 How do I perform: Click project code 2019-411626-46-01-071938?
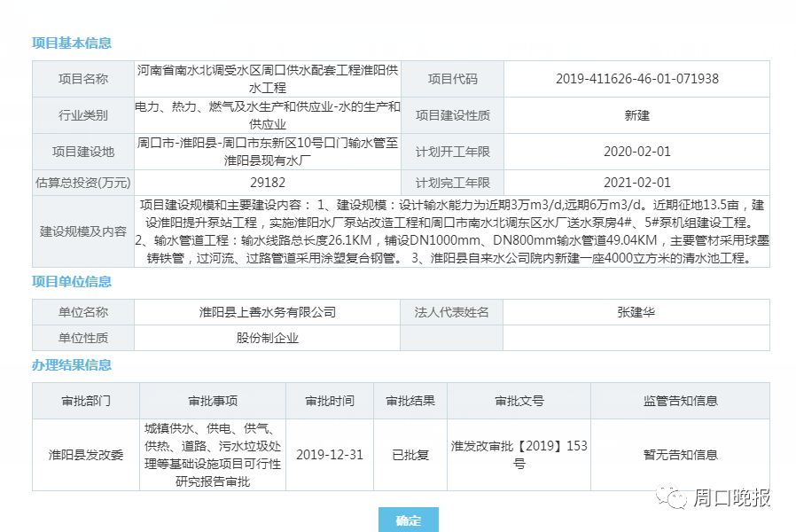tap(636, 79)
